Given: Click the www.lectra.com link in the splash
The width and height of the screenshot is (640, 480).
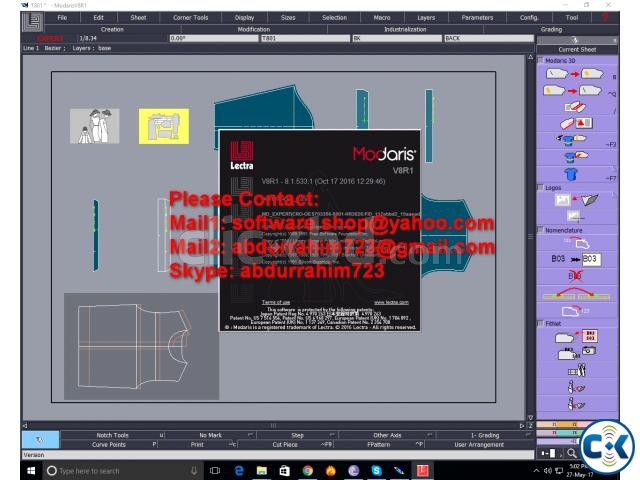Looking at the screenshot, I should 391,302.
